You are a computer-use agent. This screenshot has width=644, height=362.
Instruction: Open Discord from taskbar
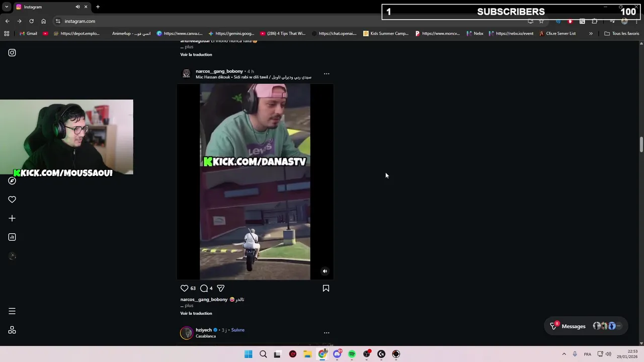(337, 354)
